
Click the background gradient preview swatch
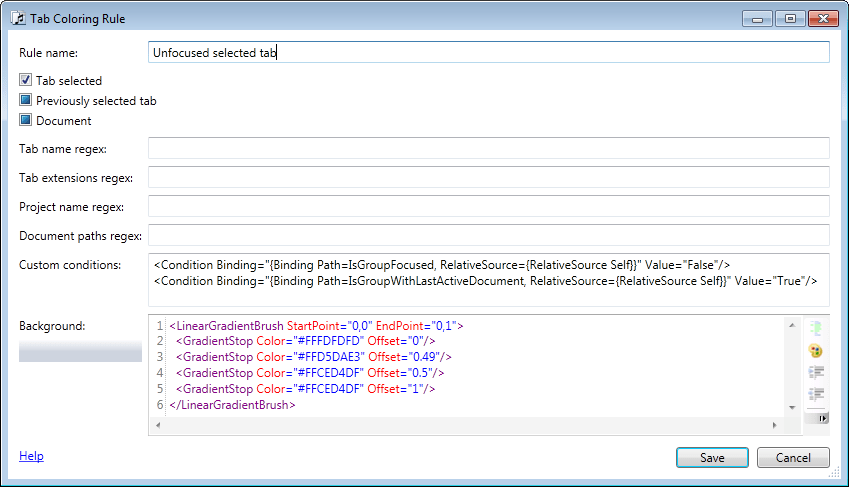click(x=80, y=351)
